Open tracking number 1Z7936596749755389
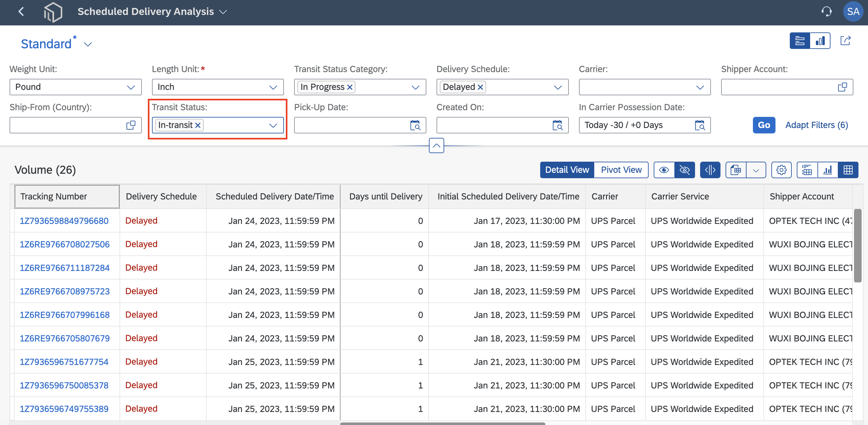Viewport: 868px width, 425px height. [x=64, y=409]
